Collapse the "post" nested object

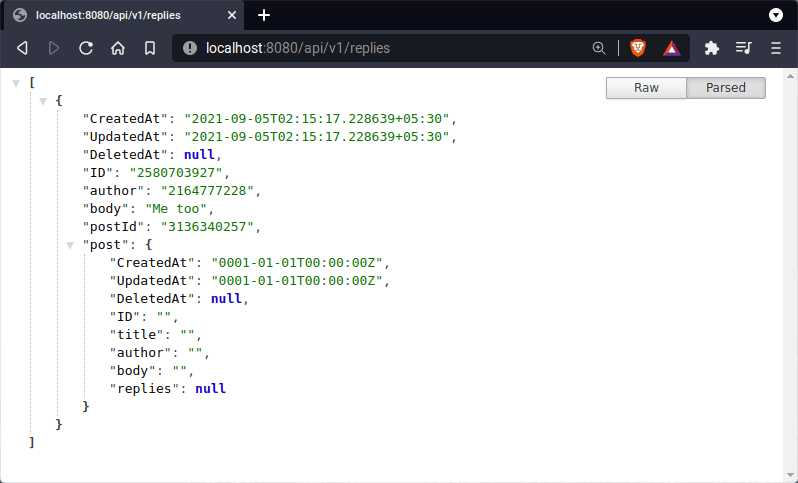click(70, 245)
